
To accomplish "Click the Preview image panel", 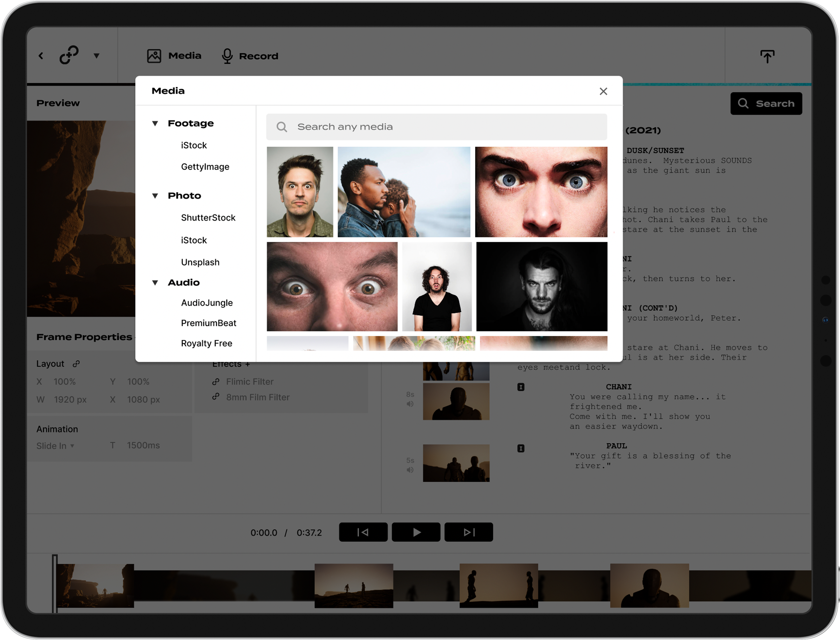I will pos(81,219).
